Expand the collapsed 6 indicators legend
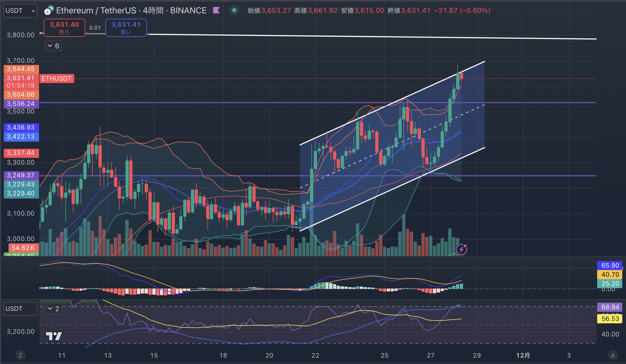The height and width of the screenshot is (364, 626). (53, 46)
